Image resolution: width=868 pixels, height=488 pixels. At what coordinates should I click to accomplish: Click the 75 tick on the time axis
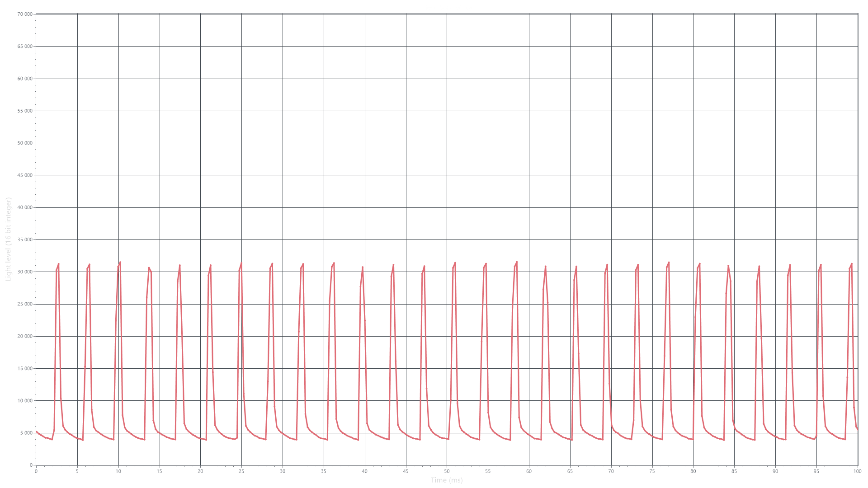coord(652,471)
